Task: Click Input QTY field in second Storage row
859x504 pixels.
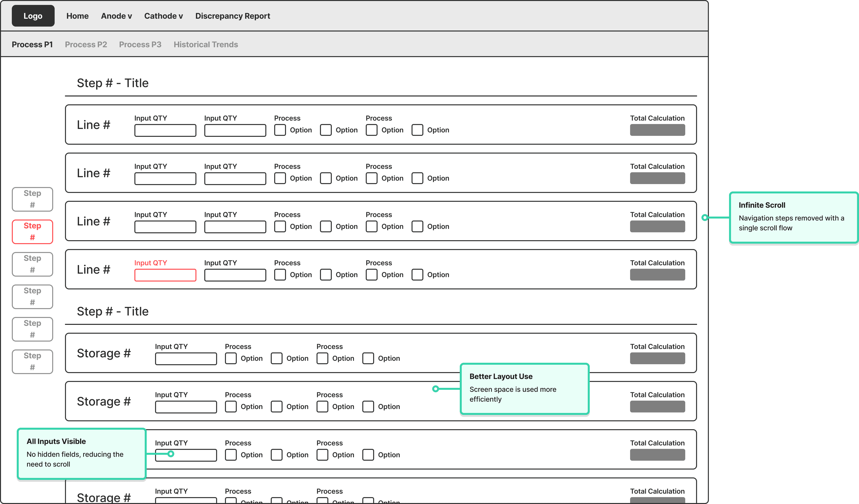Action: (x=186, y=407)
